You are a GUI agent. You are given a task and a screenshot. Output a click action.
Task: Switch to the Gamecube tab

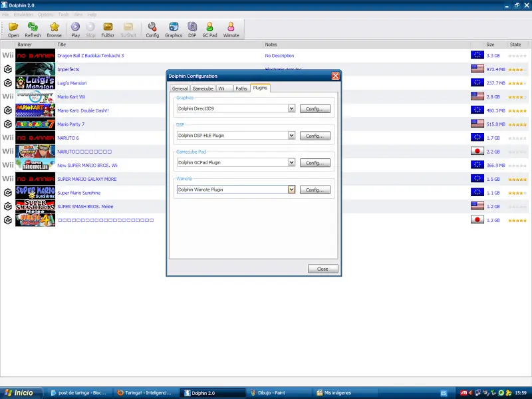click(x=203, y=88)
